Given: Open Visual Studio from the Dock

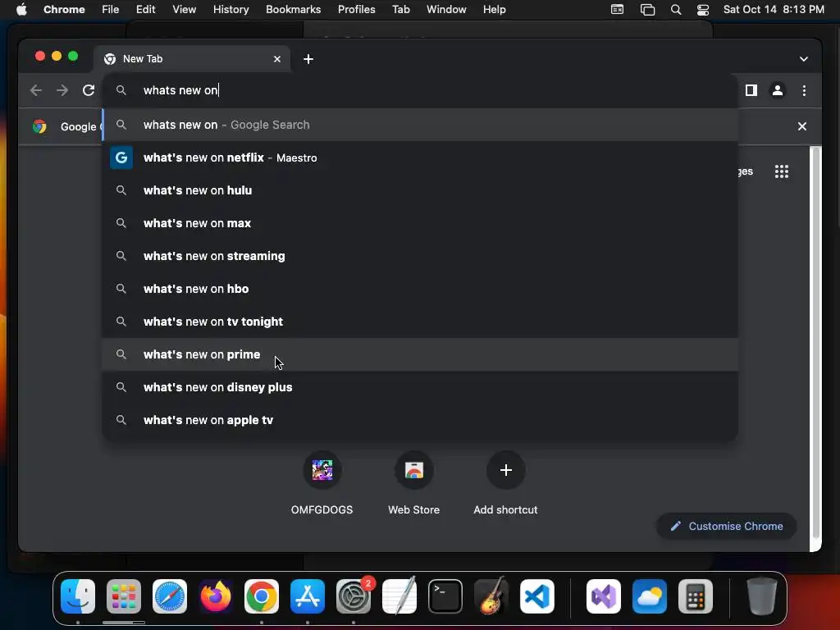Looking at the screenshot, I should (604, 596).
